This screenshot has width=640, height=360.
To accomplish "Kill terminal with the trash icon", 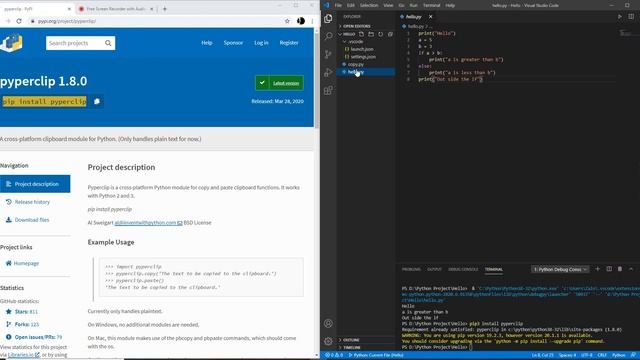I will coord(620,269).
